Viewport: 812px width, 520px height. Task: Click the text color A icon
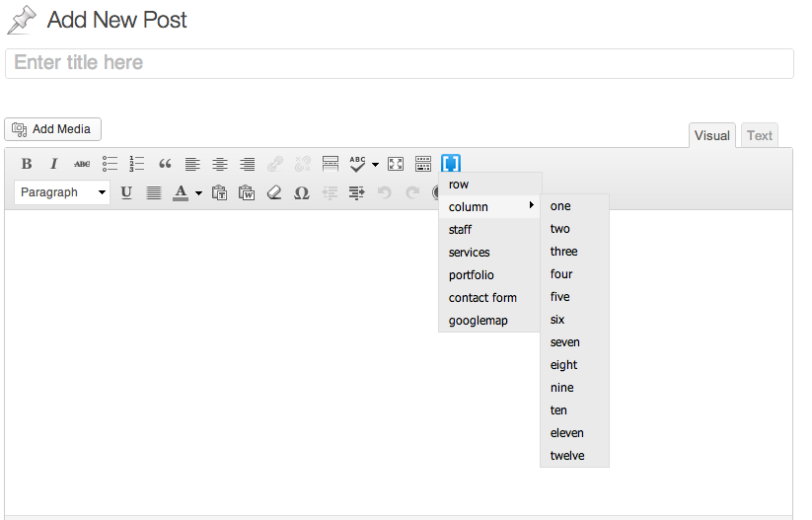(x=181, y=192)
